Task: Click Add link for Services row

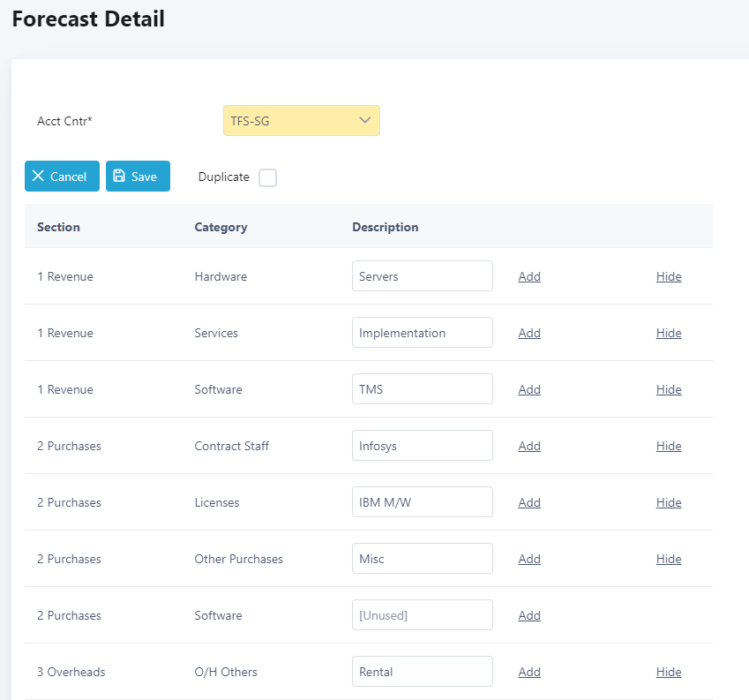Action: pos(529,333)
